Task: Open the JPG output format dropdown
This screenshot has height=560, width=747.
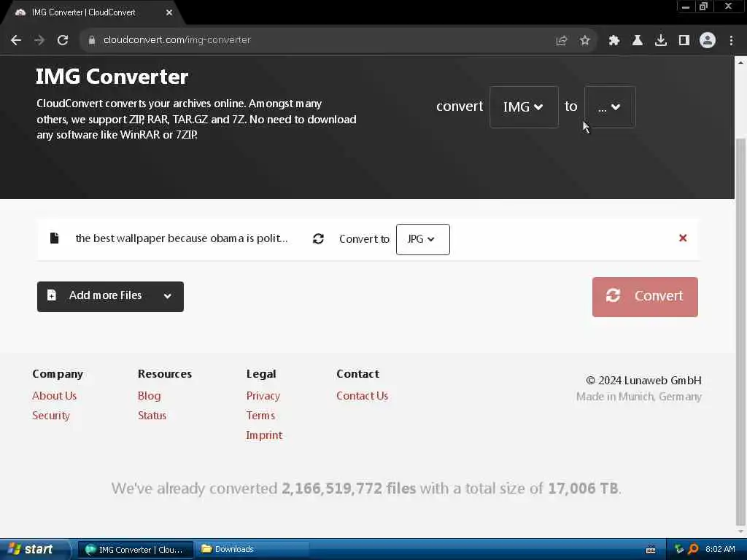Action: 422,239
